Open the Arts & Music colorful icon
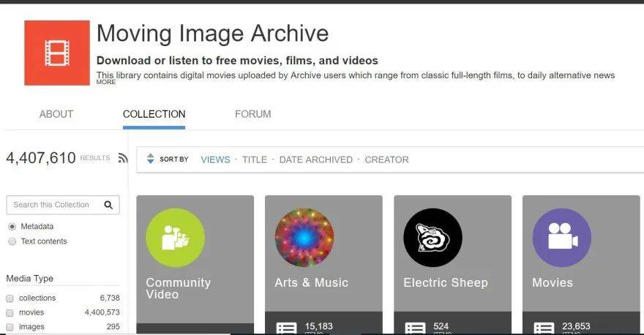The width and height of the screenshot is (644, 335). [304, 238]
